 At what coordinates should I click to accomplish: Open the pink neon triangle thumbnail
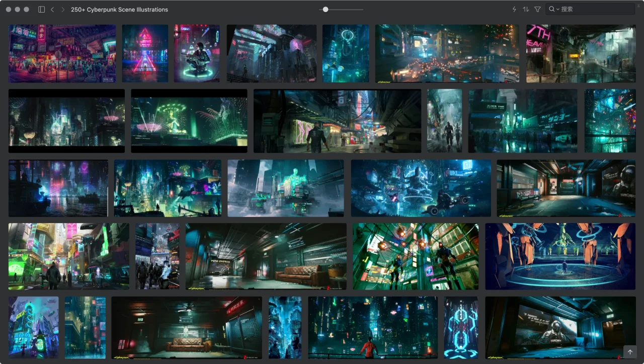[x=145, y=54]
